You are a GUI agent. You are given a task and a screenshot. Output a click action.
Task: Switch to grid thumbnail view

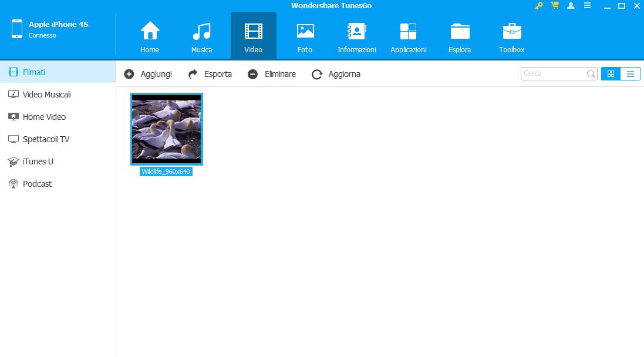pyautogui.click(x=611, y=74)
